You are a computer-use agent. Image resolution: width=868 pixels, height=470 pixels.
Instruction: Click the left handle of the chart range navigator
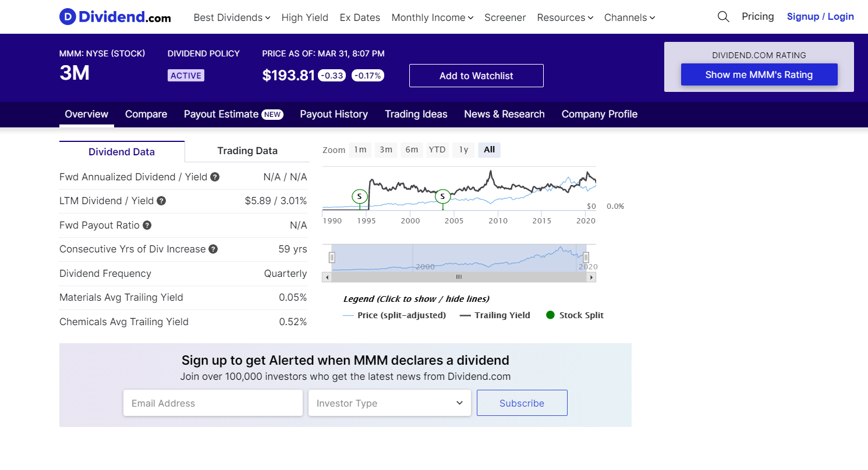332,257
